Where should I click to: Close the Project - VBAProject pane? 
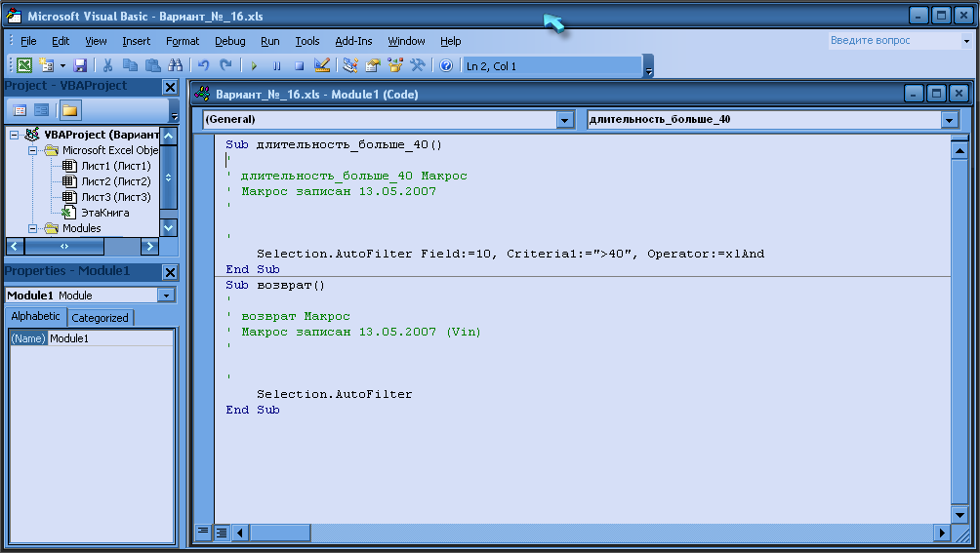[x=170, y=87]
